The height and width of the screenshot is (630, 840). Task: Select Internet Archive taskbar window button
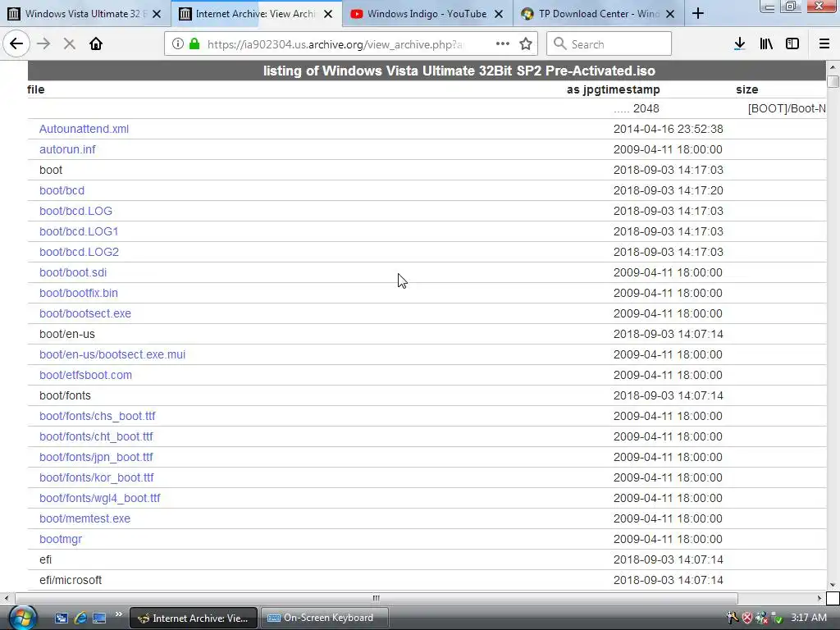click(x=194, y=618)
